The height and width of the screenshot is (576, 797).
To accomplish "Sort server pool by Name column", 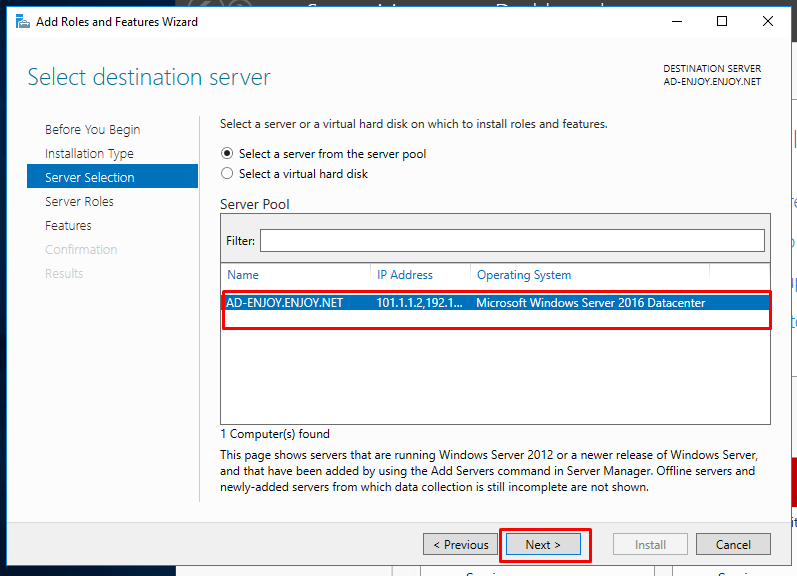I will pos(242,275).
